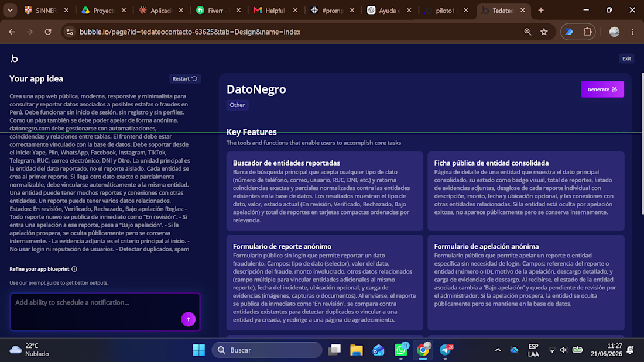Click the OneDrive tray icon

pos(514,350)
